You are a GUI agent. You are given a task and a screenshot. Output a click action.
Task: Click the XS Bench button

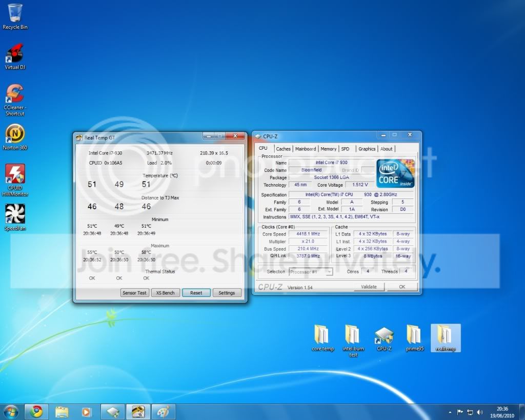166,293
